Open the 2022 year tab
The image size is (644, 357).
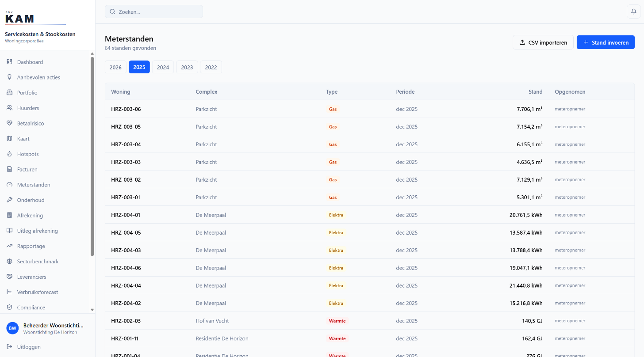(211, 67)
